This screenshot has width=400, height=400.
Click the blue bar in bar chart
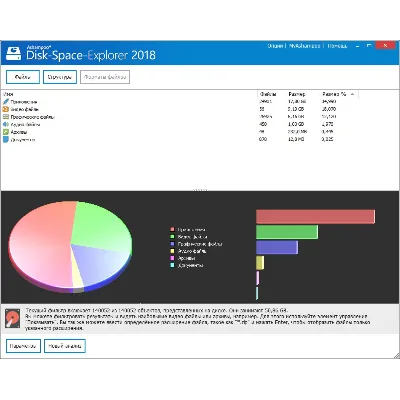(277, 247)
